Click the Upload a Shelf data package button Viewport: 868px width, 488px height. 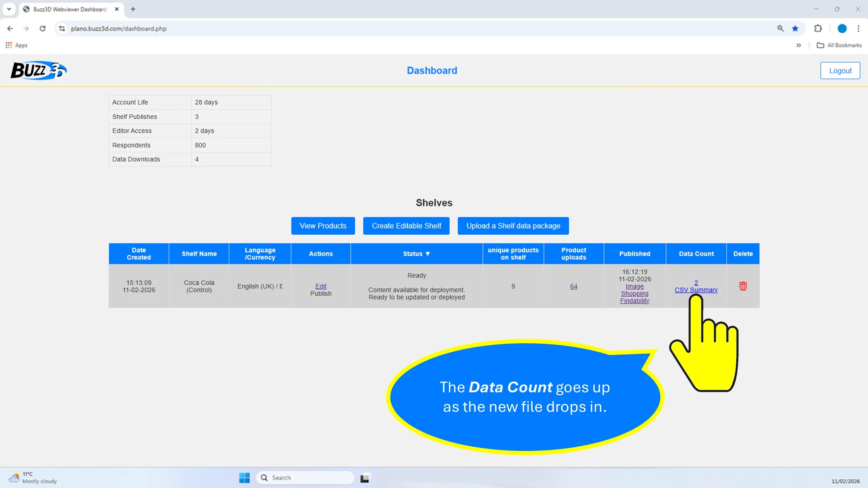coord(513,226)
